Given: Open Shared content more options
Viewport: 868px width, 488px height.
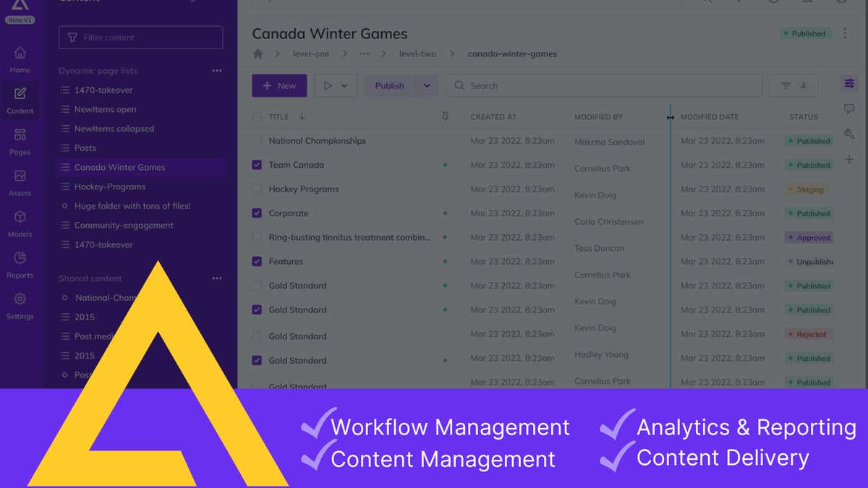Looking at the screenshot, I should point(217,278).
